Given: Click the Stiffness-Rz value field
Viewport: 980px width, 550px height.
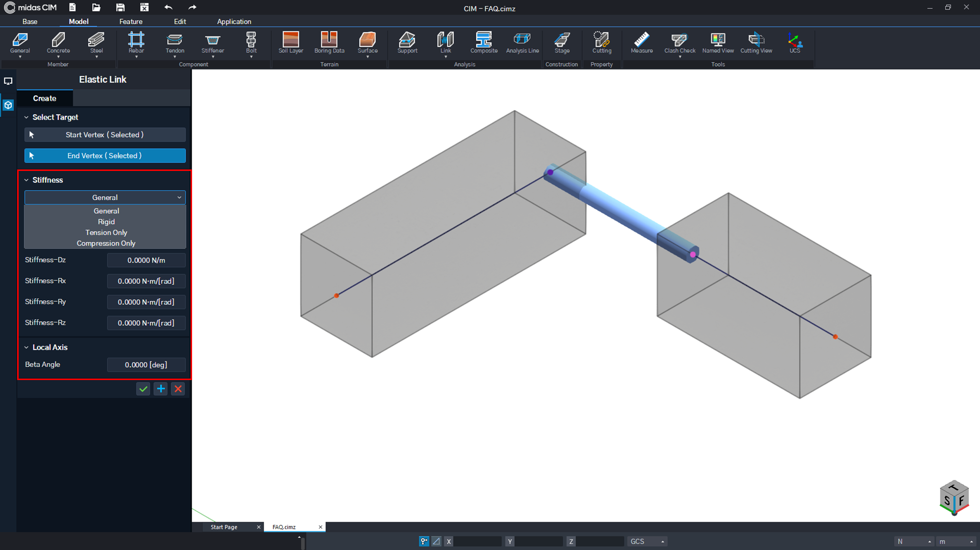Looking at the screenshot, I should coord(146,323).
